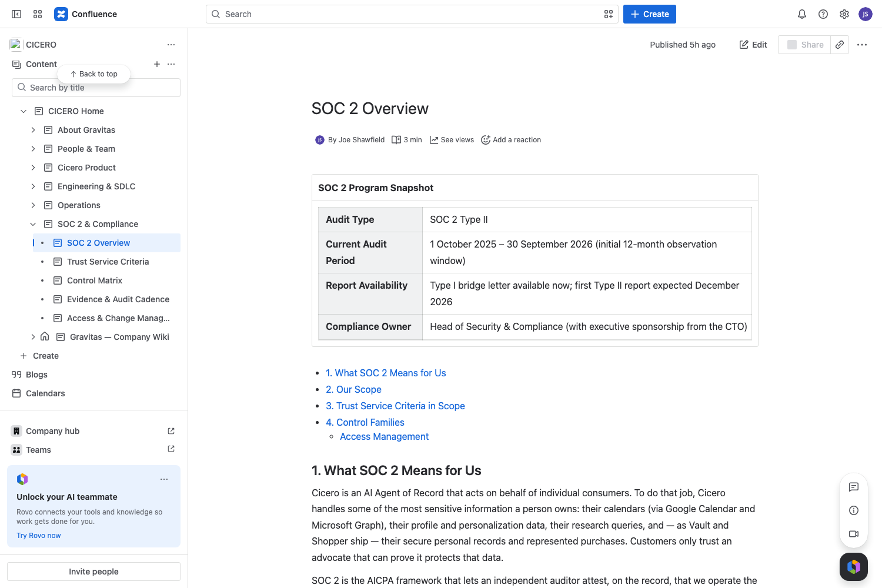882x588 pixels.
Task: Focus the Search by title field
Action: (96, 88)
